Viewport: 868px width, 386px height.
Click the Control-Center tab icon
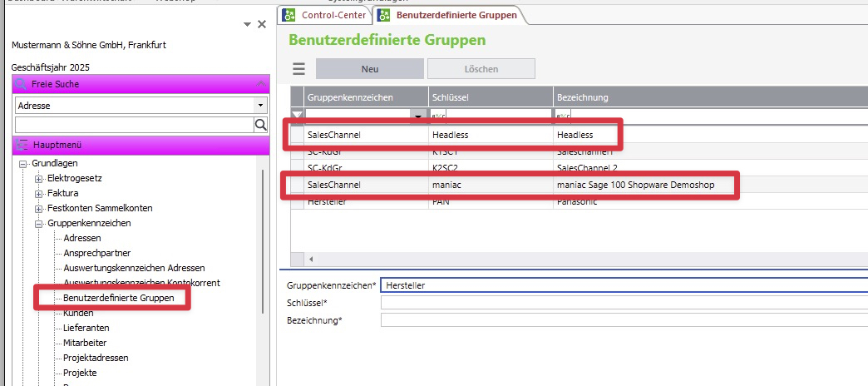(x=289, y=15)
